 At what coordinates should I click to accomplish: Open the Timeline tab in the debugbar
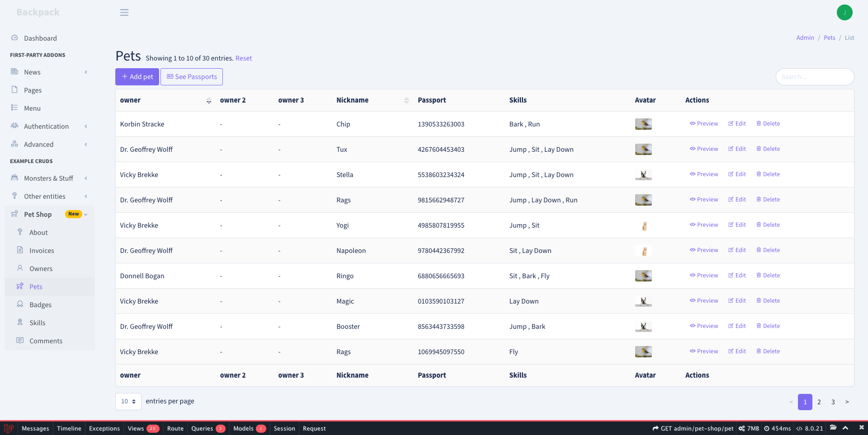(x=69, y=428)
